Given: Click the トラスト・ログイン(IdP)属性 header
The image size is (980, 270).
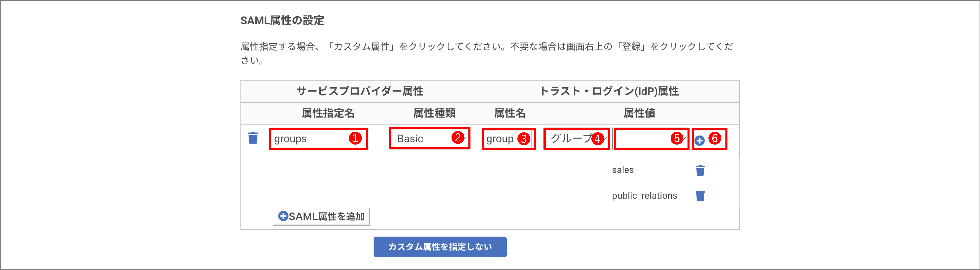Looking at the screenshot, I should [609, 91].
